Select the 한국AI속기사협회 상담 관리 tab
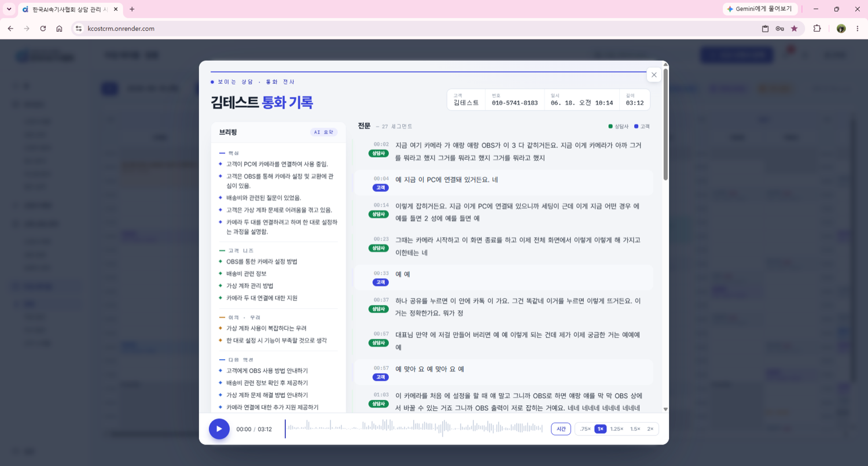Viewport: 868px width, 466px height. [69, 9]
